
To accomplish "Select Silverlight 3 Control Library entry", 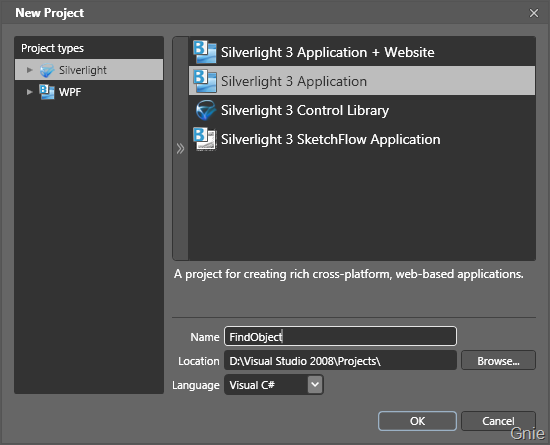I will pos(362,110).
